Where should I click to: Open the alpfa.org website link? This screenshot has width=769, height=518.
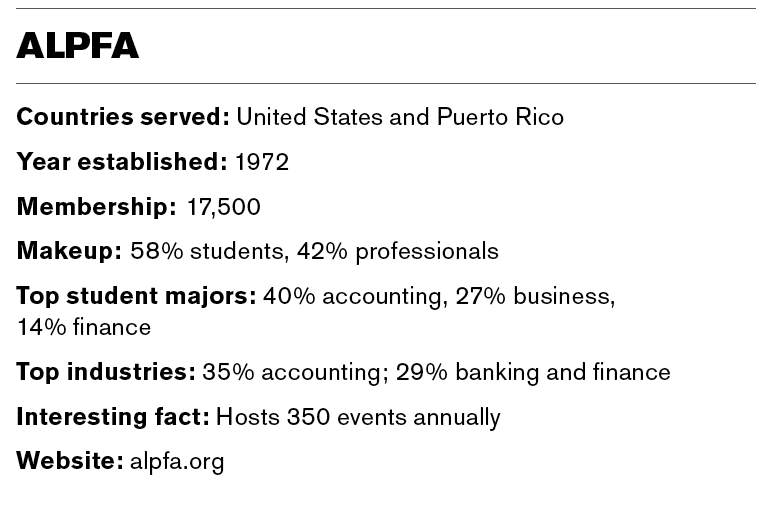click(x=177, y=461)
